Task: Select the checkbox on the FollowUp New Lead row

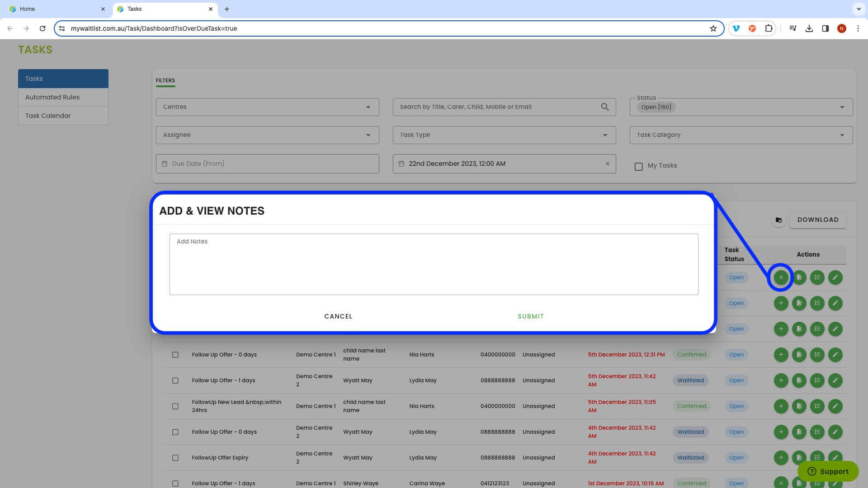Action: tap(175, 406)
